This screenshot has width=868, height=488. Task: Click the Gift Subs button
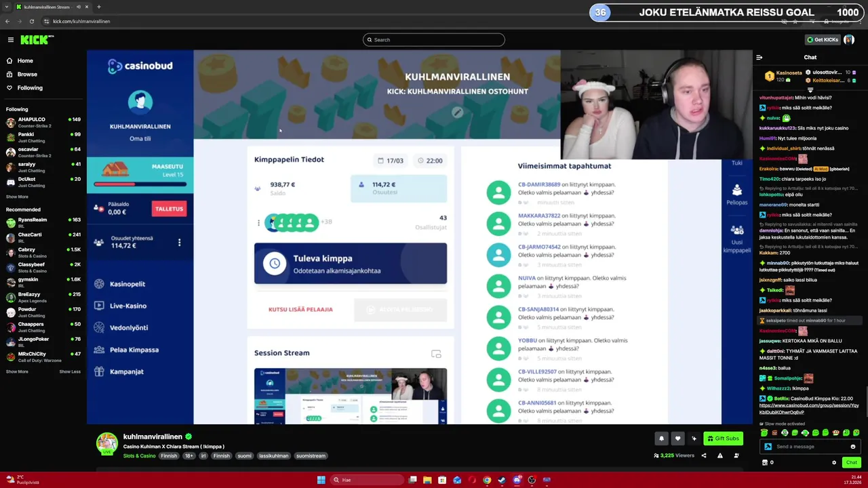[723, 439]
